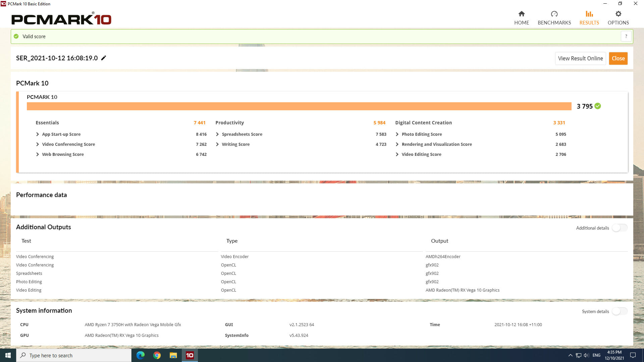
Task: Expand Web Browsing Score details
Action: 37,154
